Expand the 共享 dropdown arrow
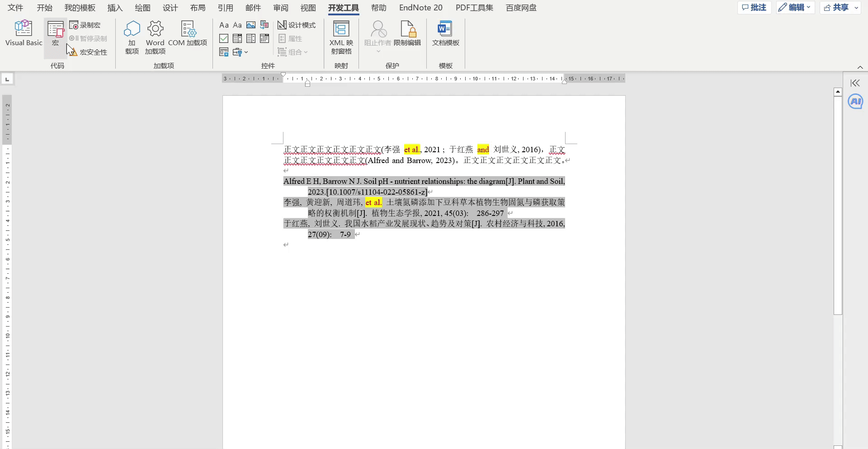Image resolution: width=868 pixels, height=449 pixels. [x=856, y=8]
